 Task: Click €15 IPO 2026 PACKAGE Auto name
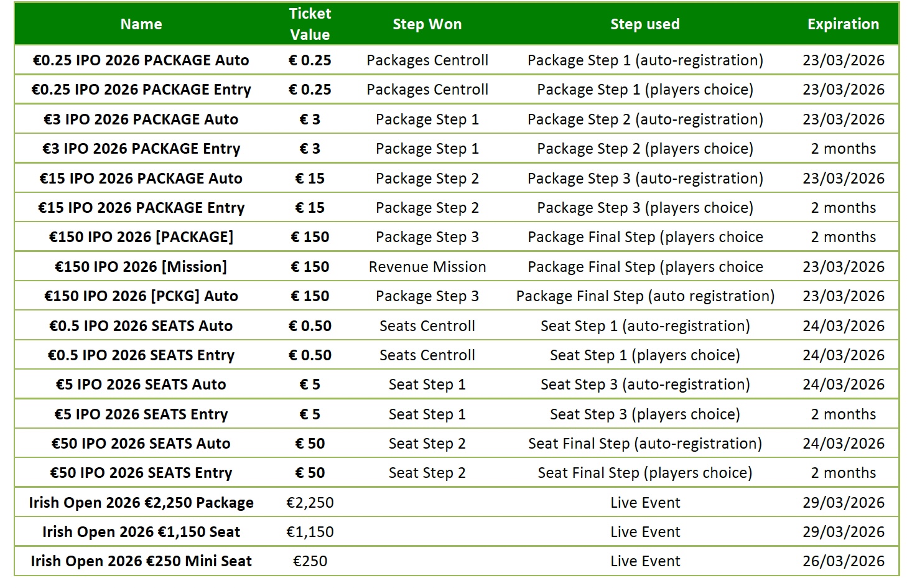pyautogui.click(x=141, y=179)
